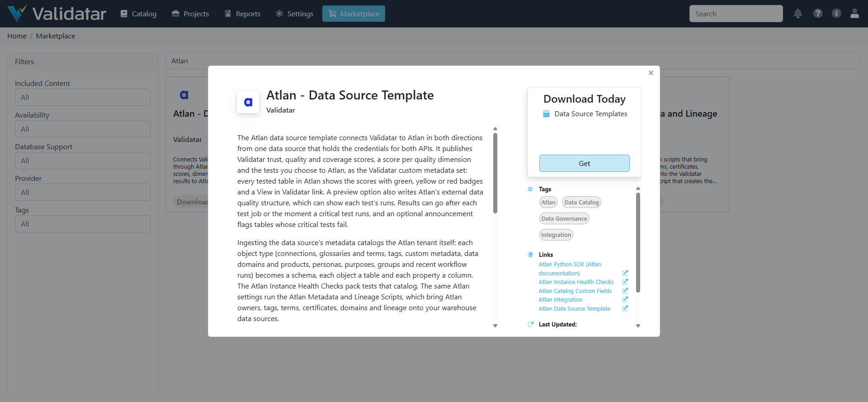The width and height of the screenshot is (868, 402).
Task: Open the Catalog menu
Action: tap(138, 14)
